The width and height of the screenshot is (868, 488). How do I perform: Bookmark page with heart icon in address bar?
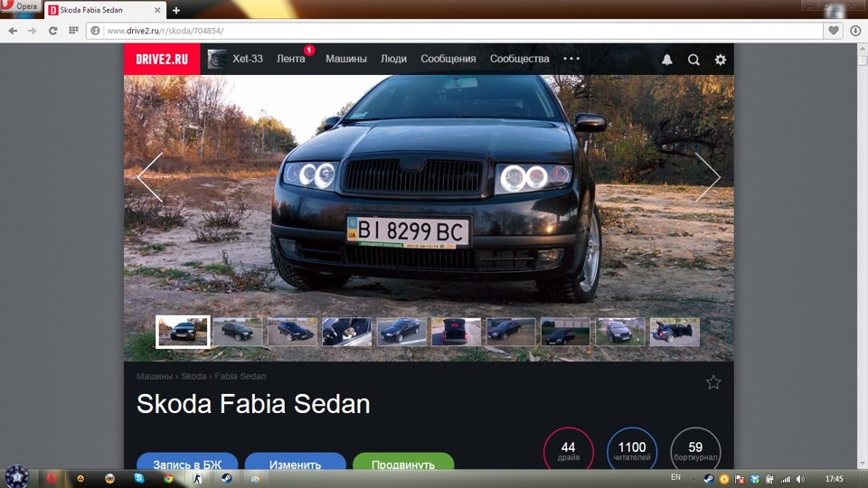(833, 31)
